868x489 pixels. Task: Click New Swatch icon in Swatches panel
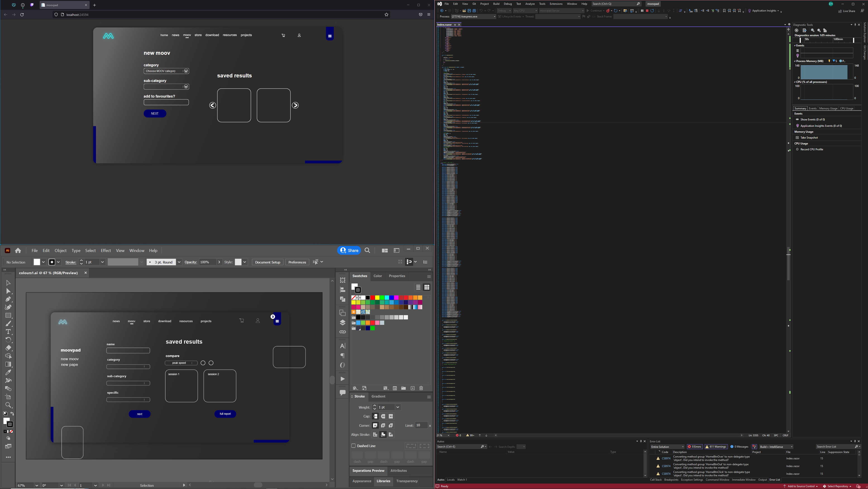413,388
